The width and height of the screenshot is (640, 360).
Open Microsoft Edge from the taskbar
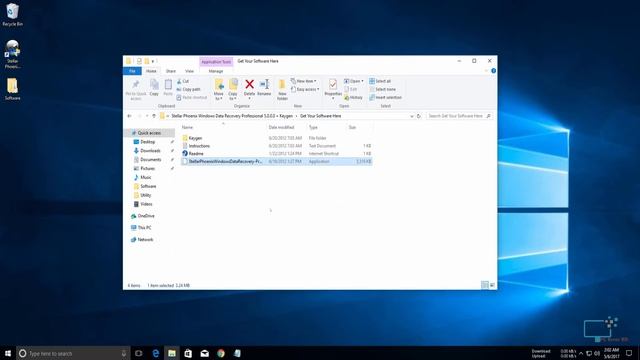(x=156, y=353)
